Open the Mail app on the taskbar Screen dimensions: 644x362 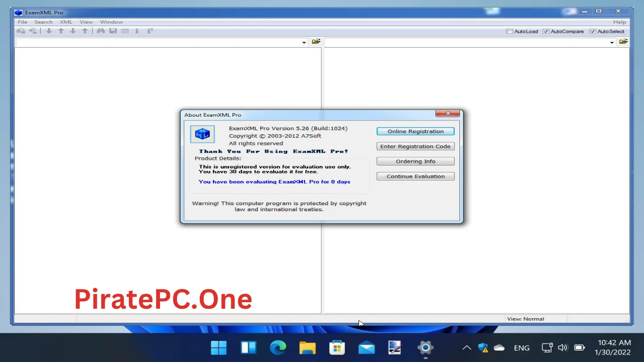point(366,347)
